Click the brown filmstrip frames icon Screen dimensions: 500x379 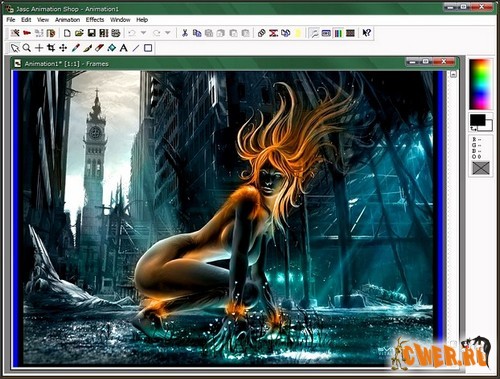click(x=350, y=33)
